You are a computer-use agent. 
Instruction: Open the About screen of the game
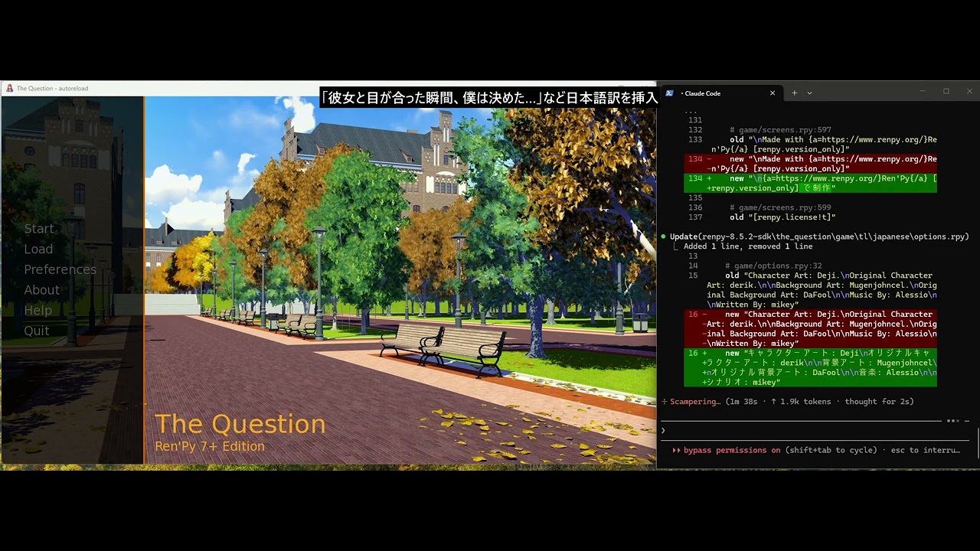(41, 290)
